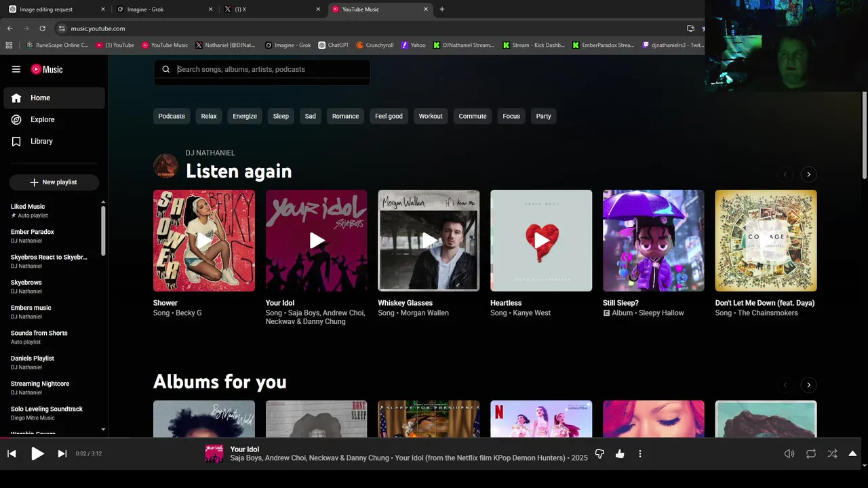
Task: Open the ChatGPT bookmark
Action: [x=334, y=45]
